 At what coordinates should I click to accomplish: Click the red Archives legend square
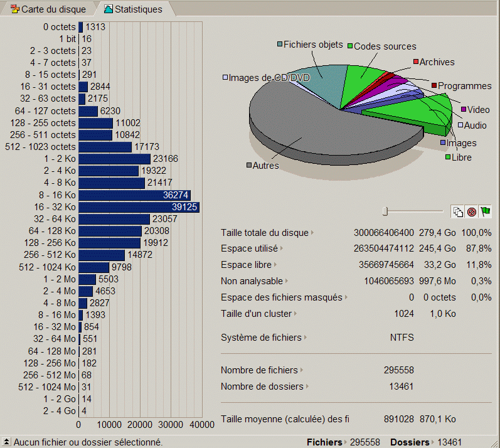pyautogui.click(x=415, y=62)
